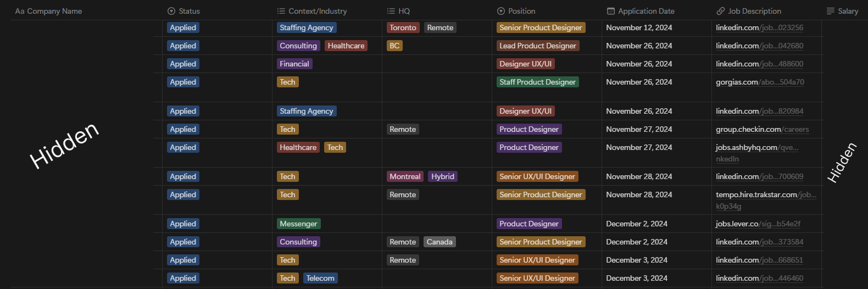Open the jobs.lever.co job link
Viewport: 868px width, 289px height.
coord(758,224)
